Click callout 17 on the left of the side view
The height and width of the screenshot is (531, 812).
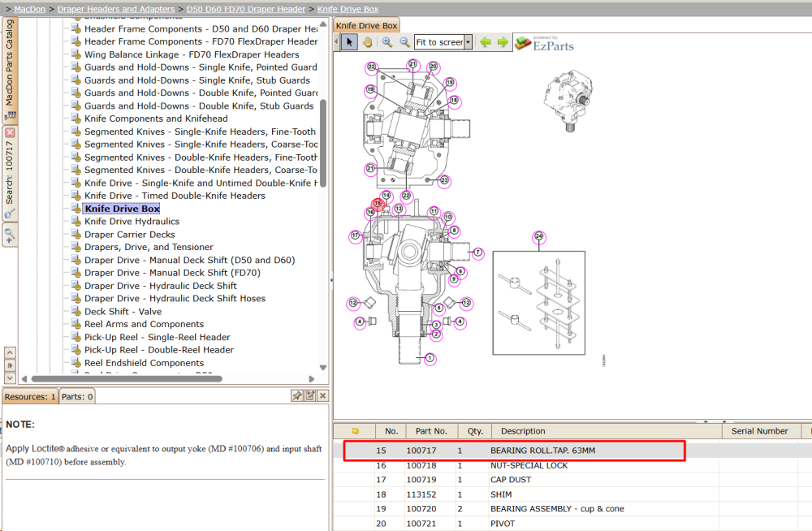tap(356, 235)
